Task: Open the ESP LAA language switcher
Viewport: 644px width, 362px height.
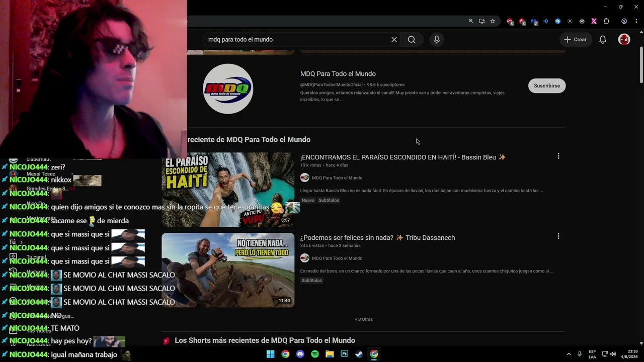Action: coord(592,354)
